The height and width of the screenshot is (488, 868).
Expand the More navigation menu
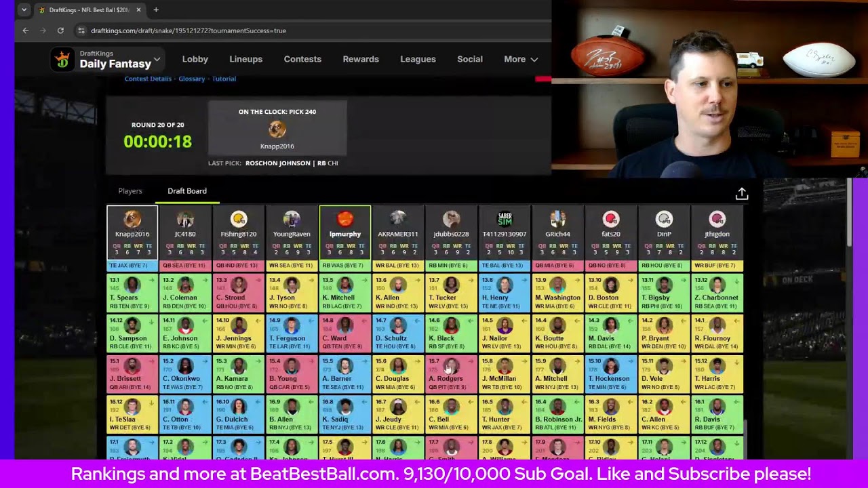tap(521, 60)
